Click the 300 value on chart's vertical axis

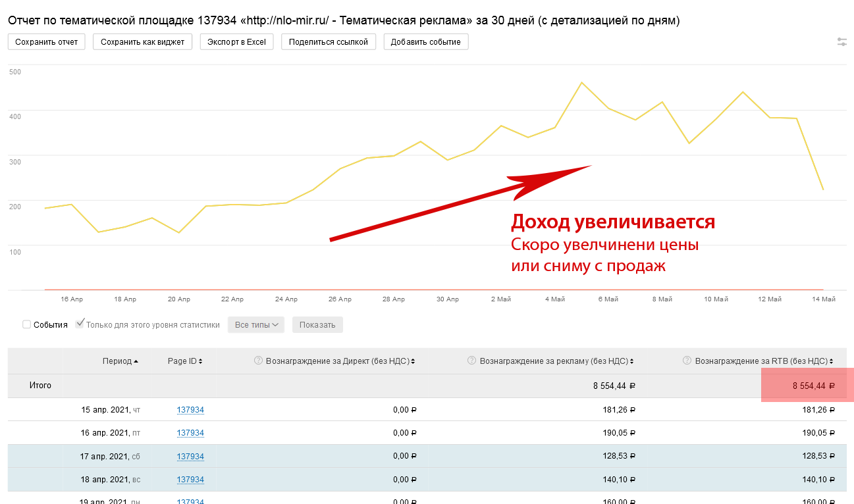(x=15, y=162)
